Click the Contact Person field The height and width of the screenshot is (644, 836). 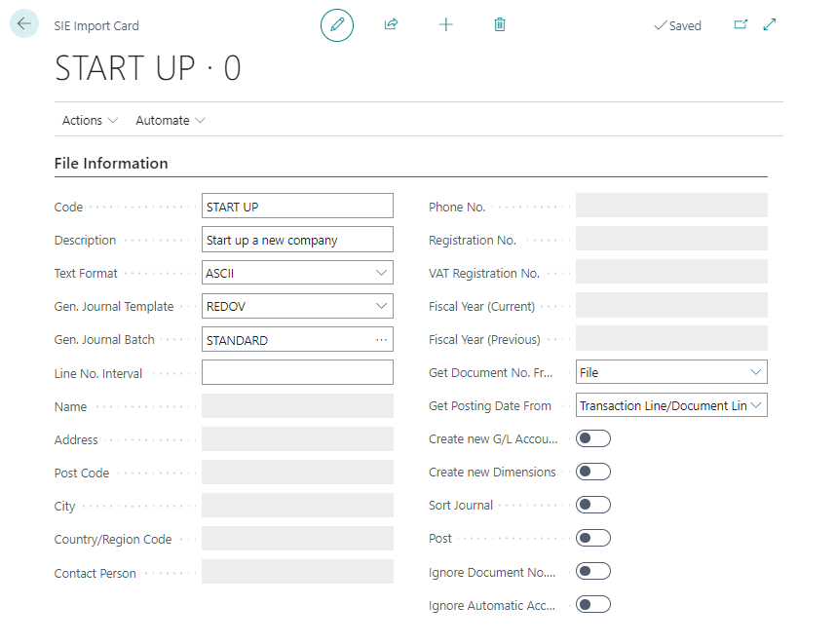[297, 572]
